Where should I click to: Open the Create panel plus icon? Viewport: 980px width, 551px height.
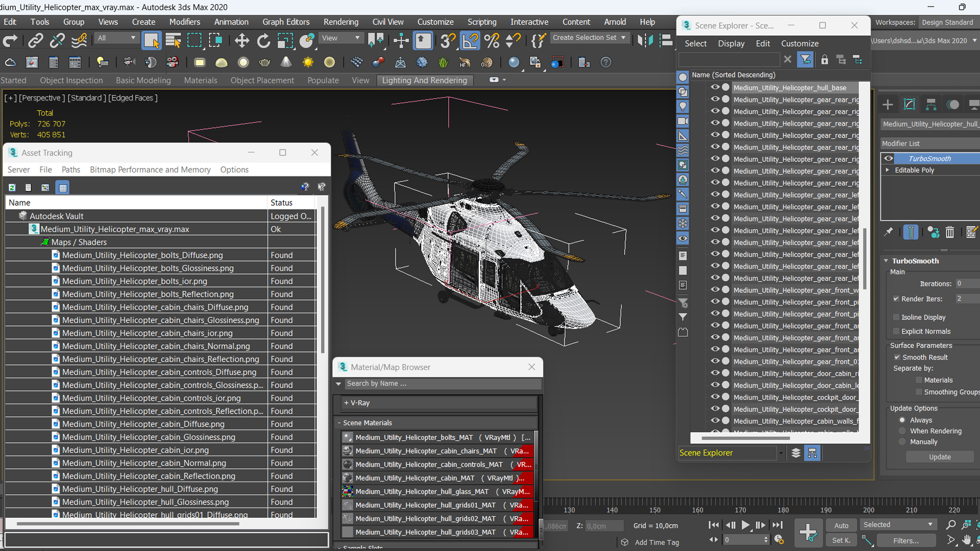[888, 105]
